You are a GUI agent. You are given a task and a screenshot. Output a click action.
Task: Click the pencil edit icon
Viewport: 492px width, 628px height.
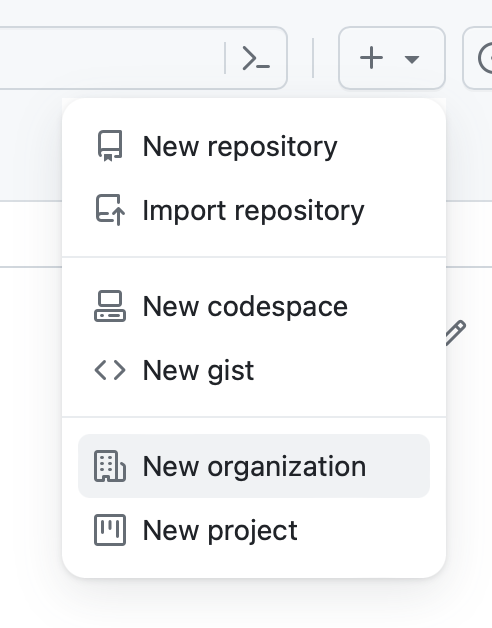(456, 332)
